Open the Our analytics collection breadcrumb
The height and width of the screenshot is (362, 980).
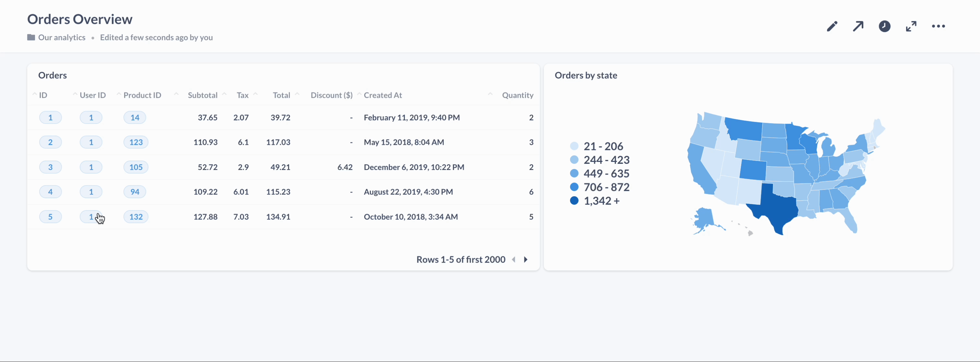62,37
